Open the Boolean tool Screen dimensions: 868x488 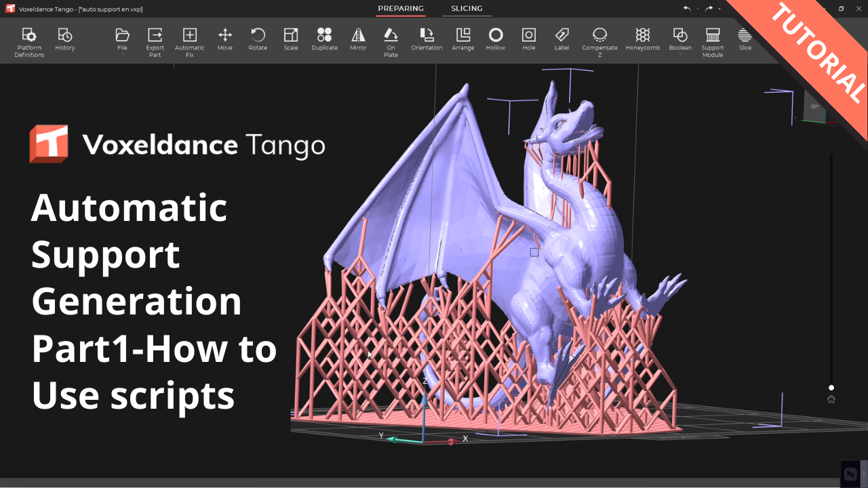point(680,39)
